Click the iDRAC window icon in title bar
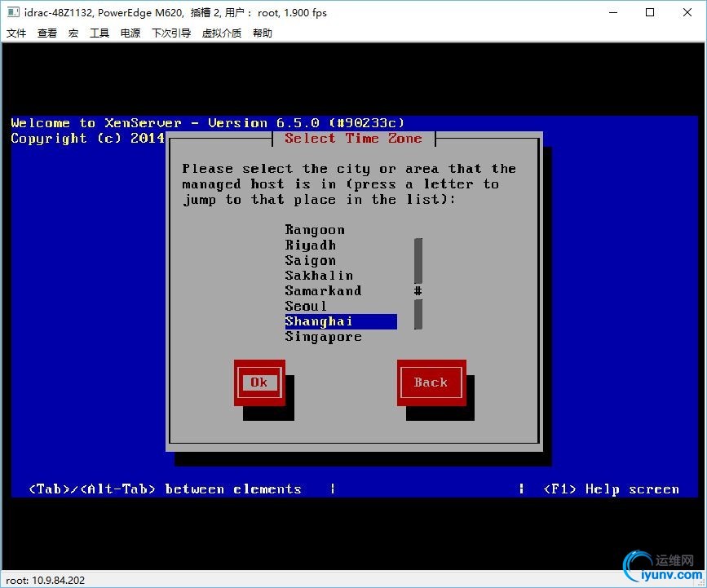The image size is (707, 588). (x=14, y=12)
